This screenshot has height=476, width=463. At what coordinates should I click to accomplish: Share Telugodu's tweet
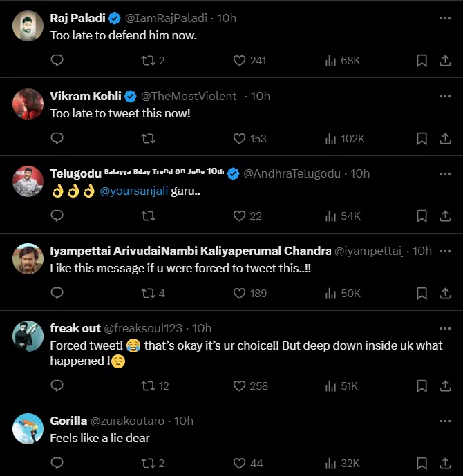pyautogui.click(x=445, y=216)
